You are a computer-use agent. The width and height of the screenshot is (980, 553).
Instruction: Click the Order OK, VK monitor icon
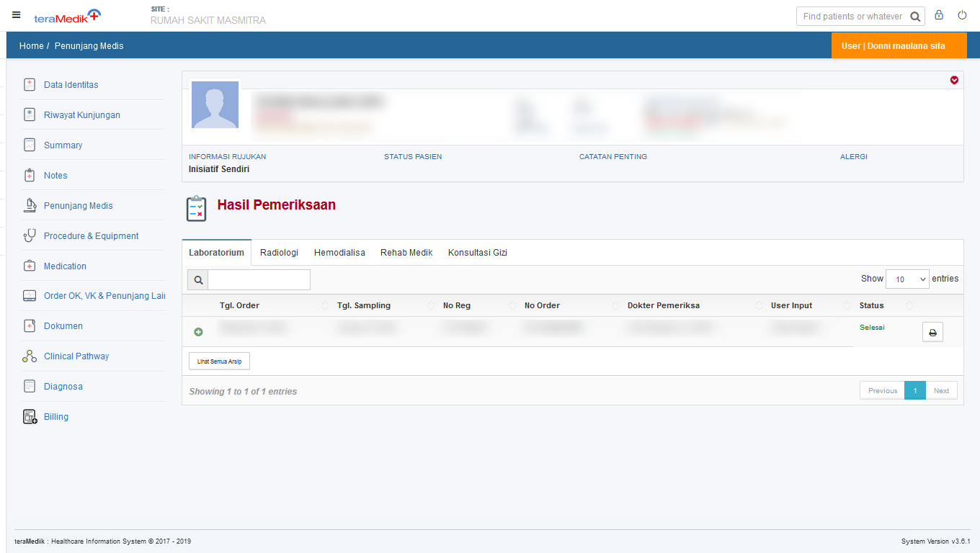coord(30,296)
